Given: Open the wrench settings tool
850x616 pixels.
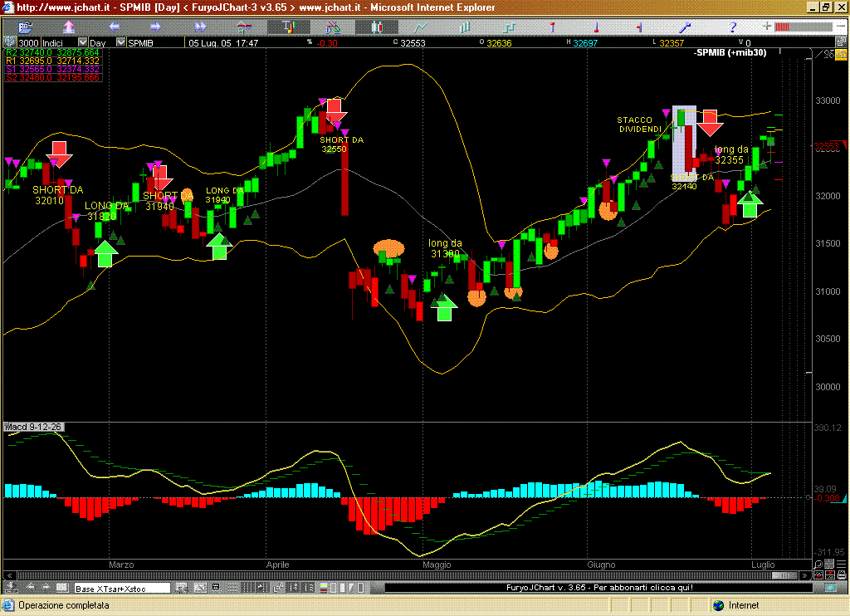Looking at the screenshot, I should point(685,27).
